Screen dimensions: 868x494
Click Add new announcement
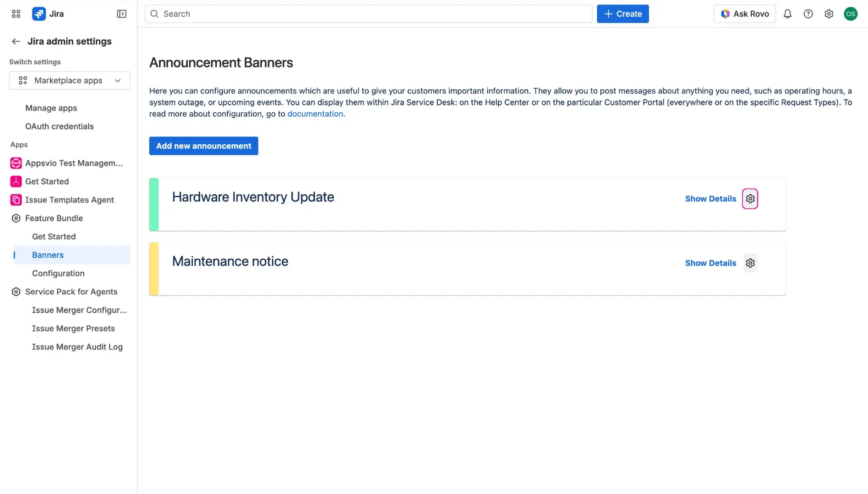click(203, 146)
